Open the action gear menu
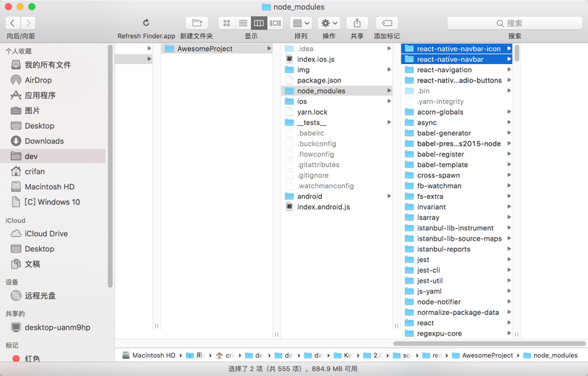 point(329,24)
